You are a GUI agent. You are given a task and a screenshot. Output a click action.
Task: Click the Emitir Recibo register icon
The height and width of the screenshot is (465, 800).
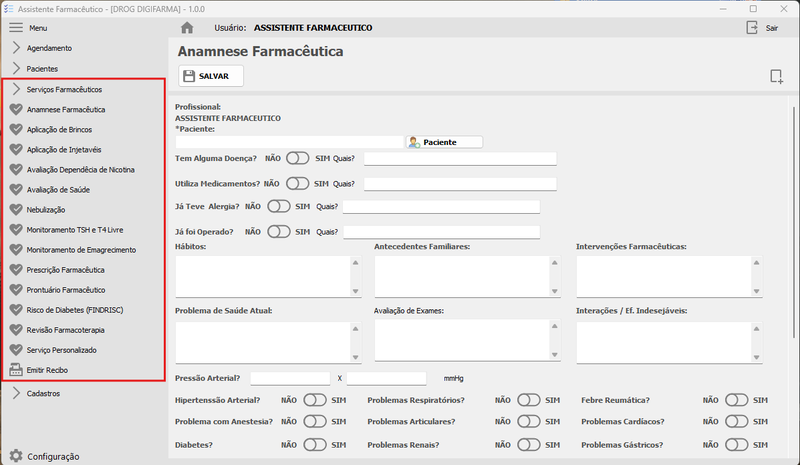16,370
